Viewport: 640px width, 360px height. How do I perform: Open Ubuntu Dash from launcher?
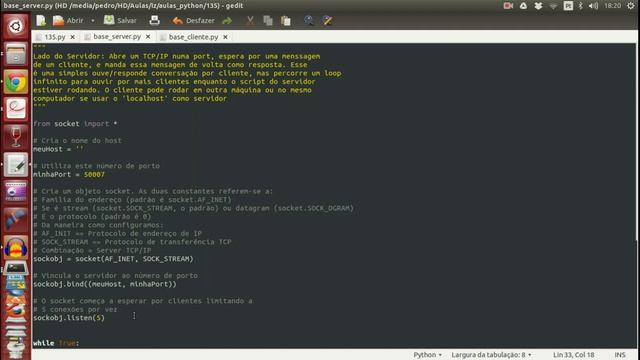[16, 26]
